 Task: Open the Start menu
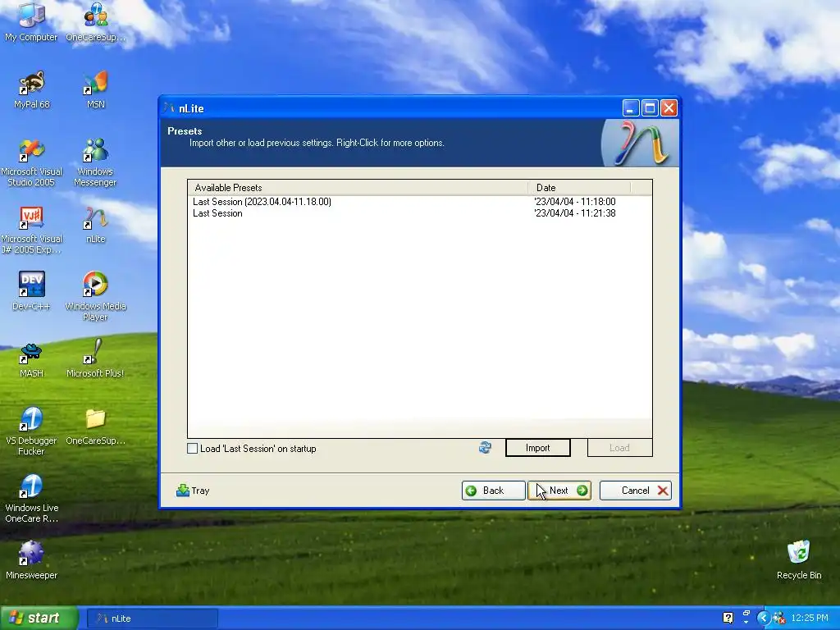(x=39, y=619)
